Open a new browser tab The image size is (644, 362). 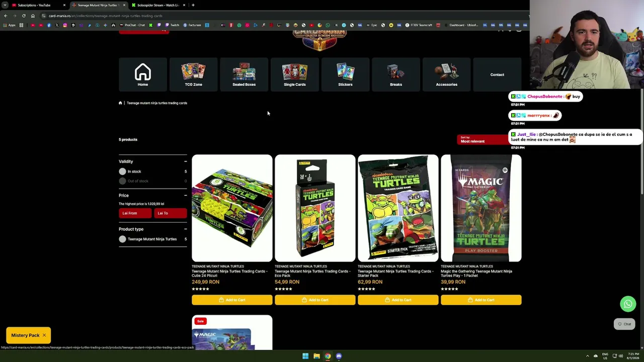pos(193,5)
